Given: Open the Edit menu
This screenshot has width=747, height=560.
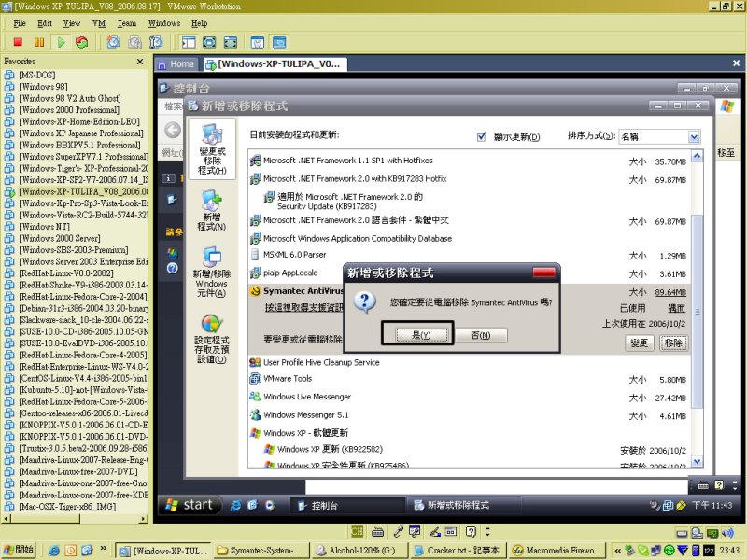Looking at the screenshot, I should 45,23.
